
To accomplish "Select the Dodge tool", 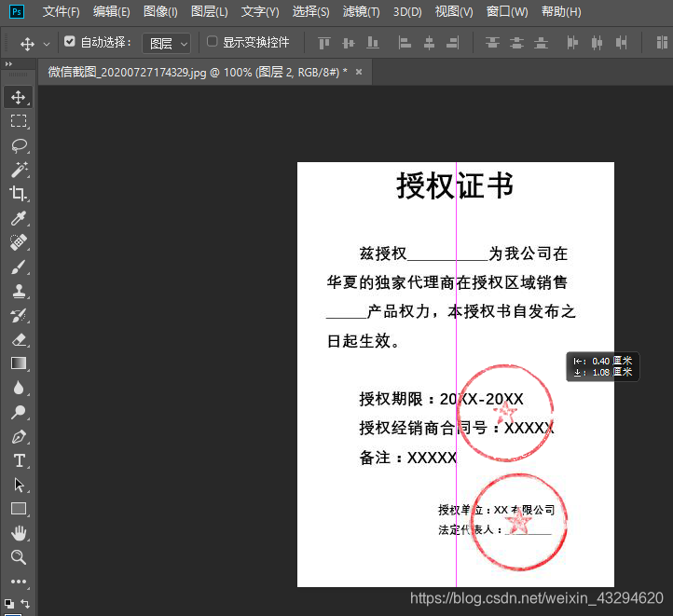I will [x=19, y=412].
